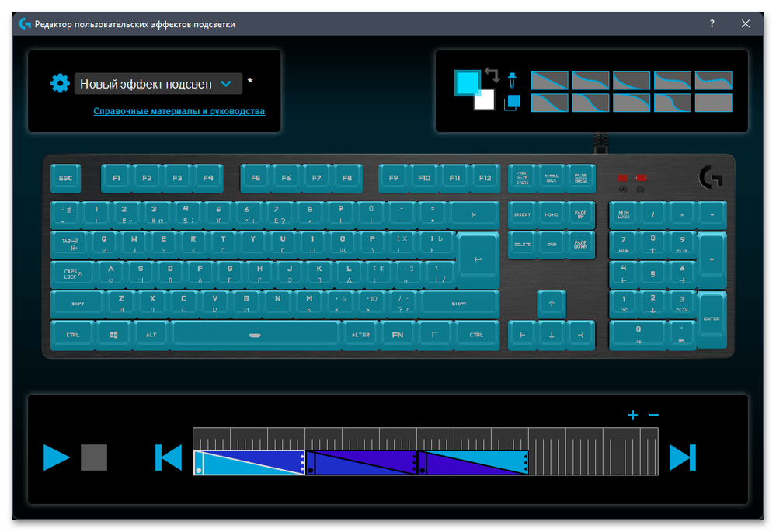Choose the flat blank transition preset
Screen dimensions: 776x532
point(713,103)
